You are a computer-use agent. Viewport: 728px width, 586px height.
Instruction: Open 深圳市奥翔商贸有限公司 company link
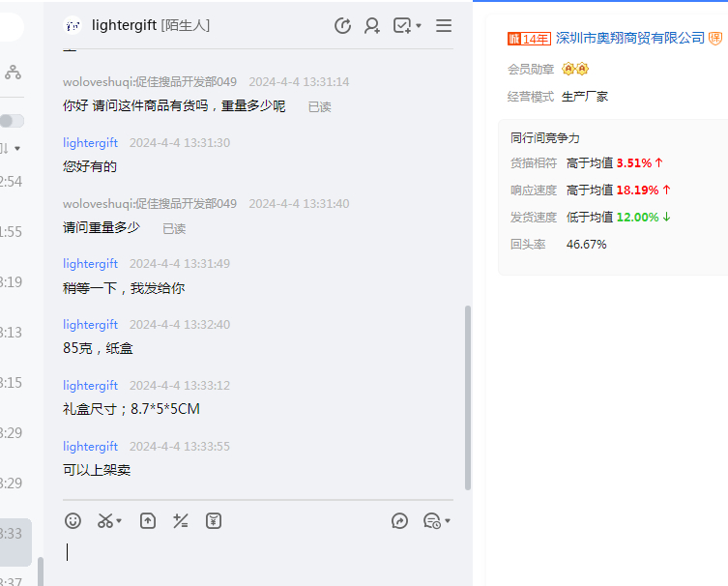[630, 38]
